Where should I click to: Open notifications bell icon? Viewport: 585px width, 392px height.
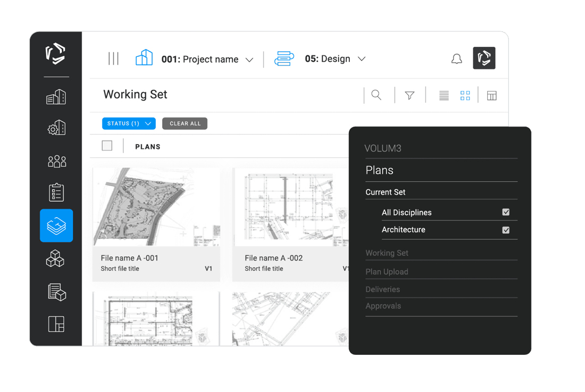[456, 59]
